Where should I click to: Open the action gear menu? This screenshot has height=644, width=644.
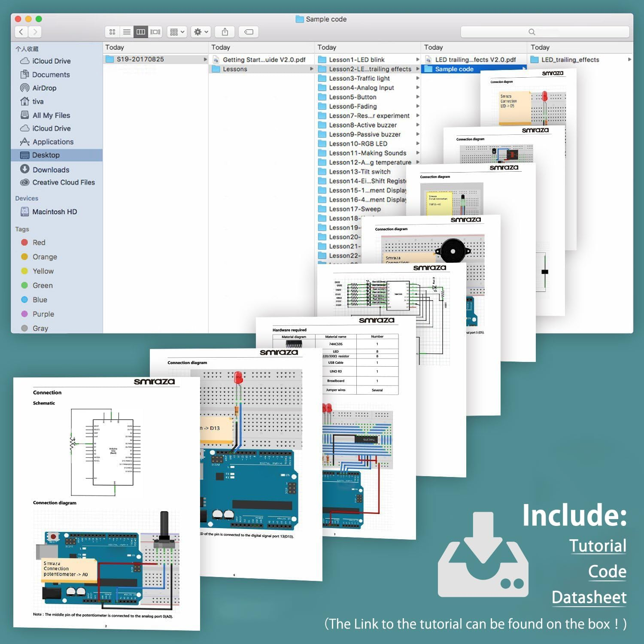coord(200,31)
